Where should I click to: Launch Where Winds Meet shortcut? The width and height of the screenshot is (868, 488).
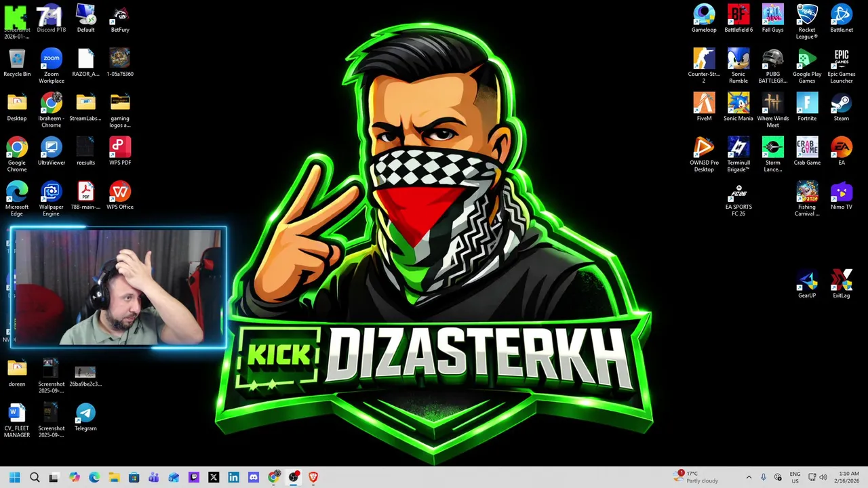point(772,110)
